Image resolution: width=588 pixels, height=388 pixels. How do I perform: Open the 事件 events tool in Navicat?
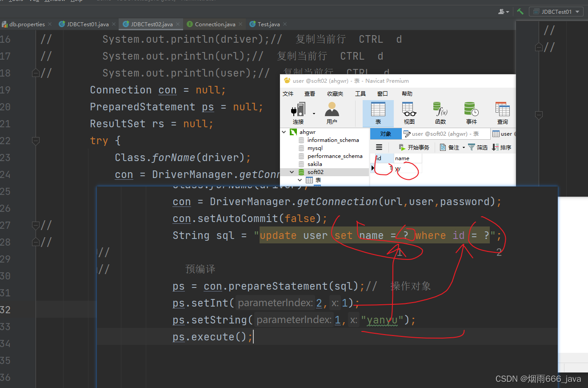click(472, 113)
